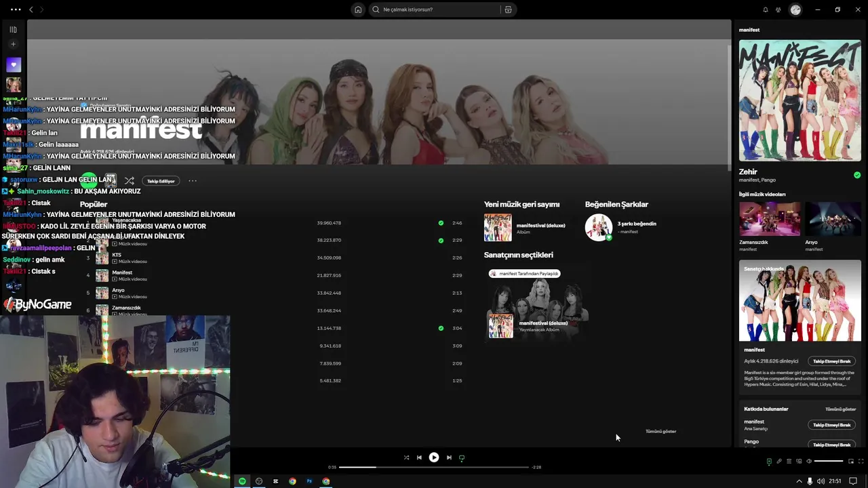The width and height of the screenshot is (868, 488).
Task: Skip to the previous track
Action: (419, 457)
